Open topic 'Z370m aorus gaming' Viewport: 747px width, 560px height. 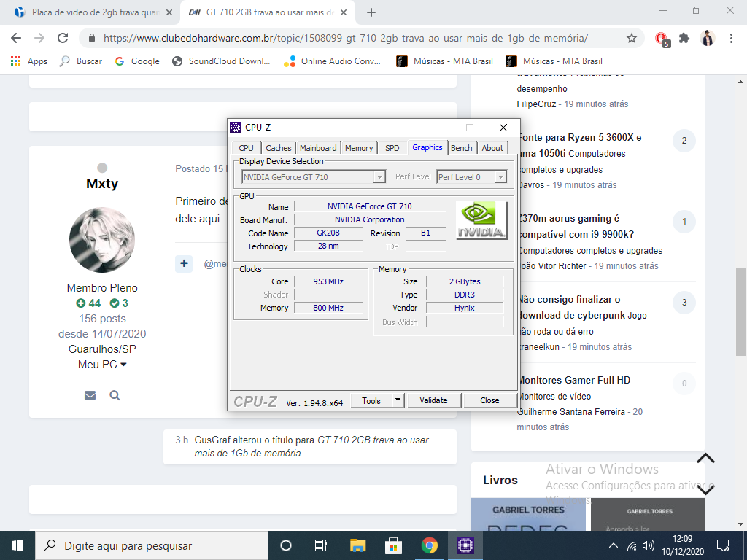[x=576, y=226]
